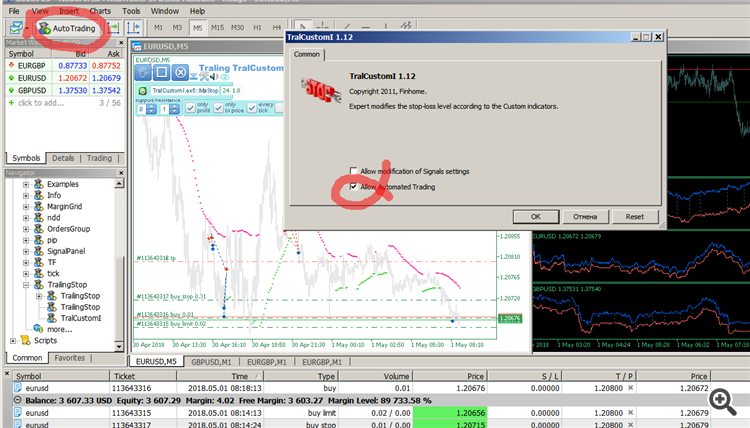Click the Navigator scrollbar down arrow
This screenshot has height=428, width=750.
tap(119, 346)
